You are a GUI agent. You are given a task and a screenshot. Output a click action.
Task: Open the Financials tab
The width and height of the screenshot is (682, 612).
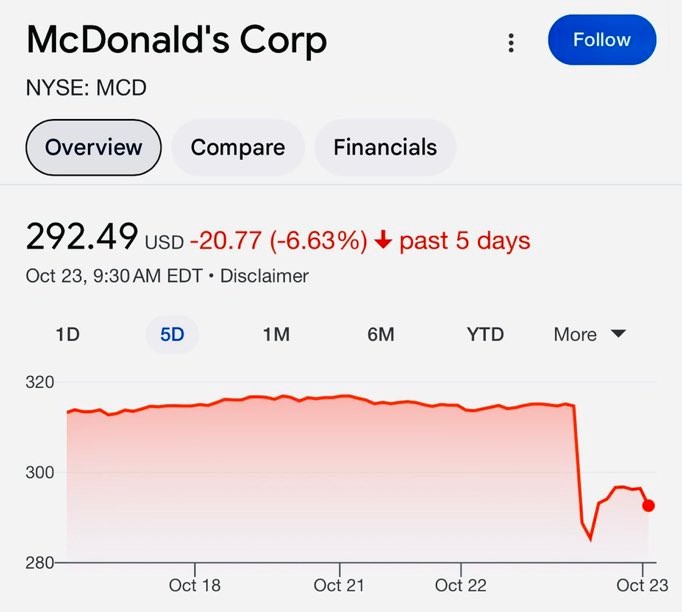(x=385, y=147)
